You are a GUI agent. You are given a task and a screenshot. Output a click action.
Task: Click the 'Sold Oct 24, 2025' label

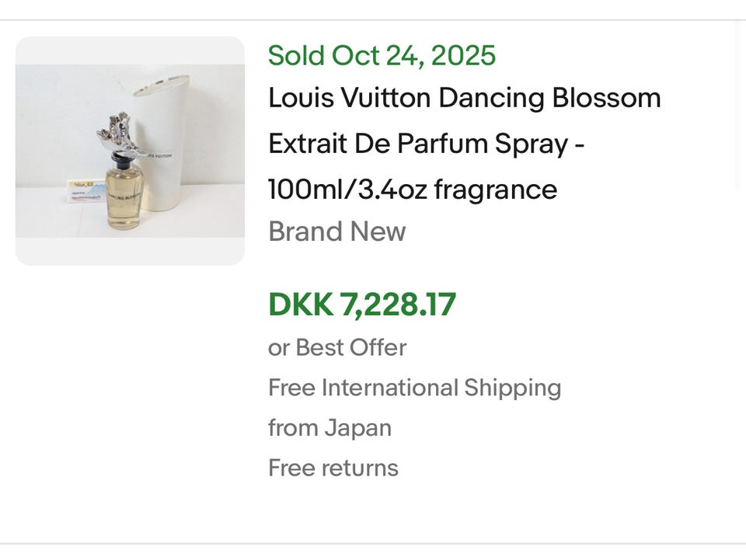382,56
